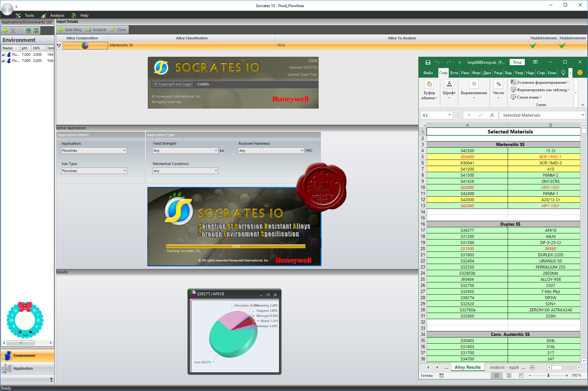Open the Mechanical Condition dropdown

(185, 171)
